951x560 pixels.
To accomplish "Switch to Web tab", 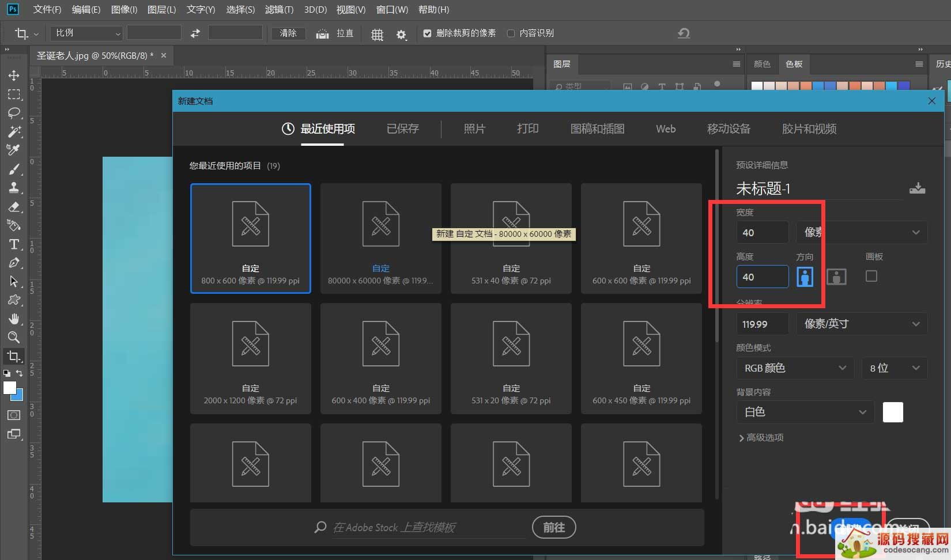I will (x=666, y=129).
